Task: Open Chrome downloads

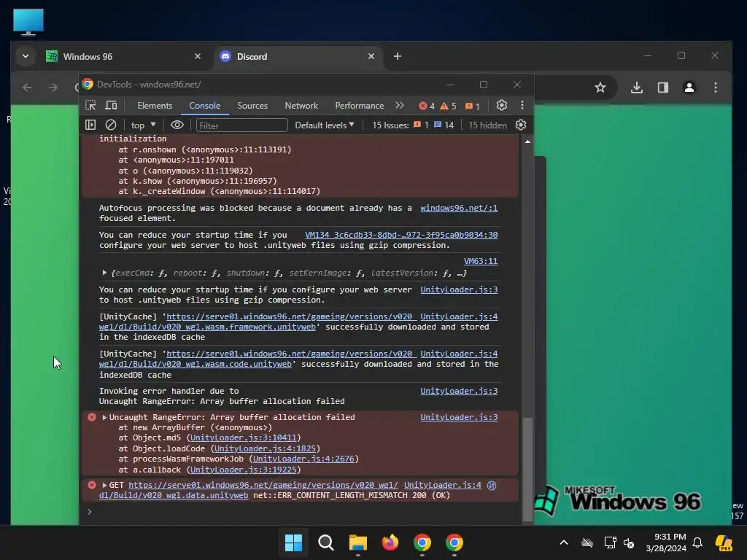Action: point(636,87)
